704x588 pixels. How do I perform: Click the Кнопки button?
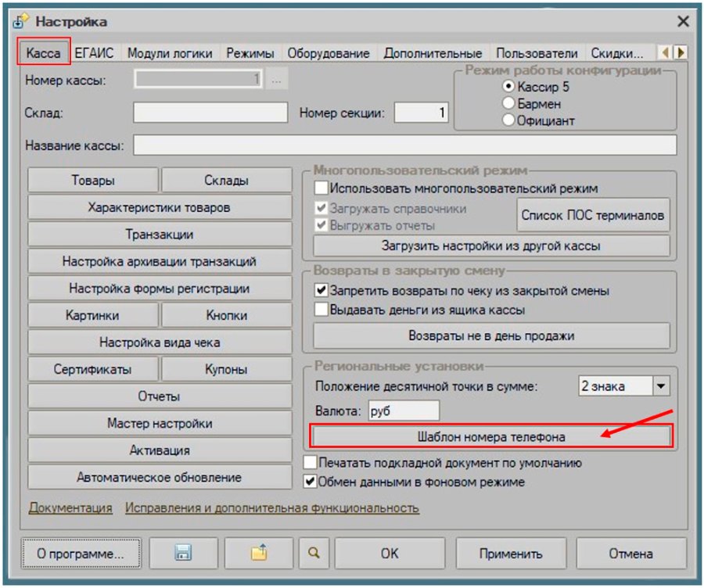(x=226, y=315)
